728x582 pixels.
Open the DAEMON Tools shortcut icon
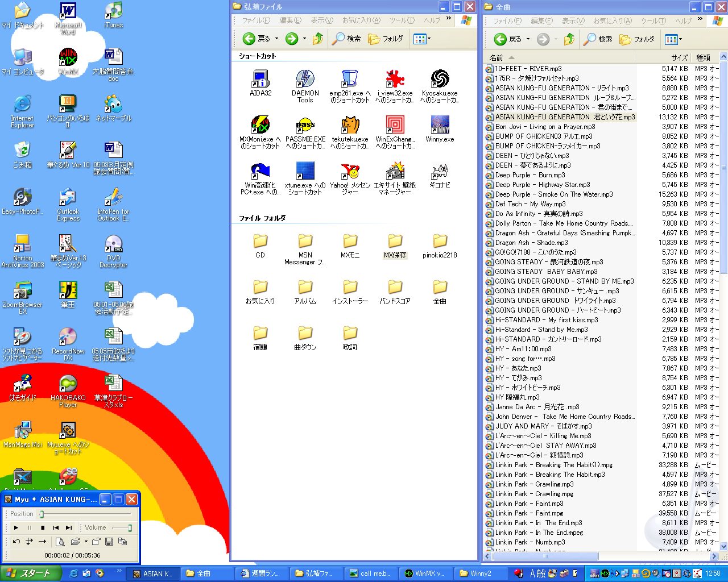point(305,80)
